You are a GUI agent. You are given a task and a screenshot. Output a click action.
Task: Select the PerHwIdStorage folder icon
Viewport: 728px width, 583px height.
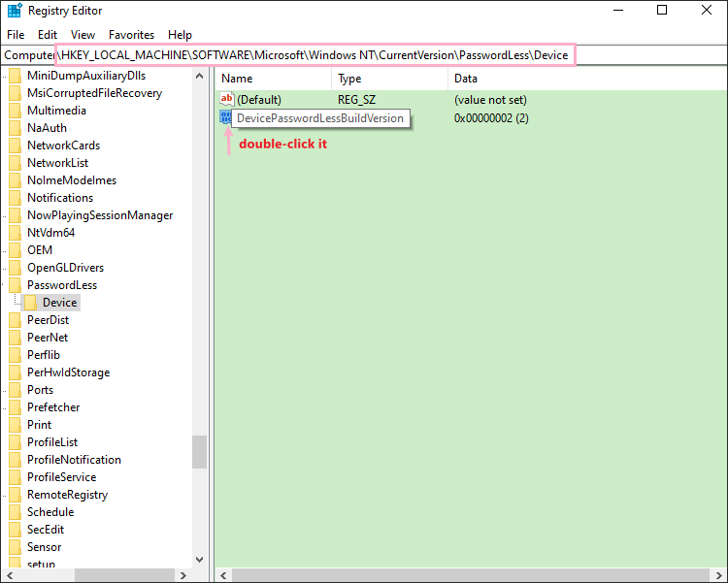click(15, 372)
